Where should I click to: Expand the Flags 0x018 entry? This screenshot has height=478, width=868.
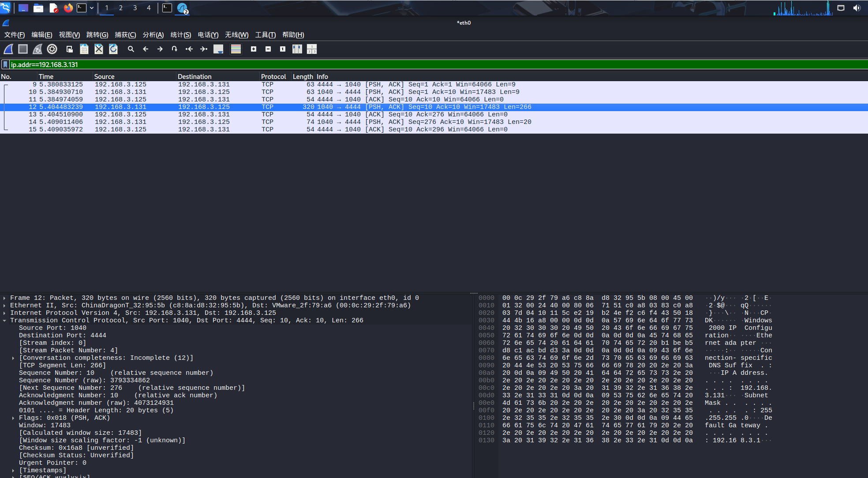(x=13, y=418)
